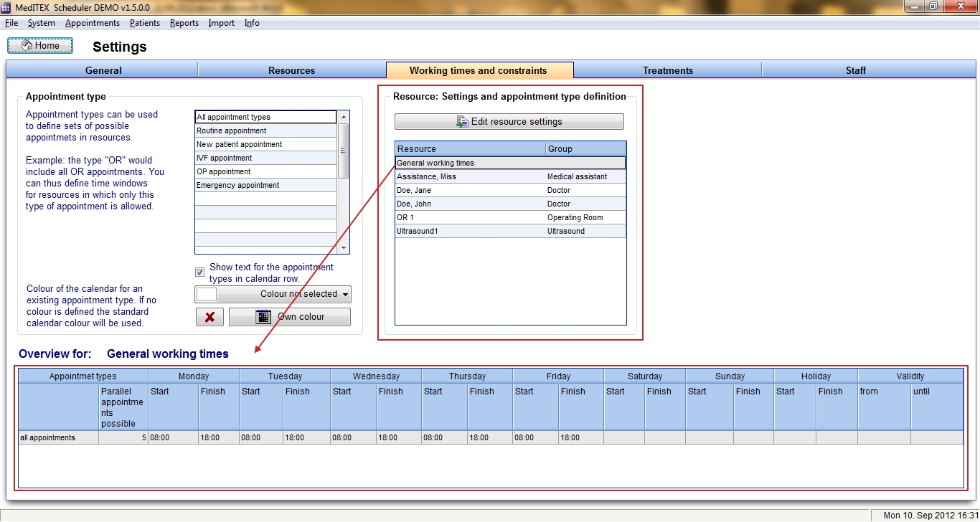Screen dimensions: 980x522
Task: Click the appointment type list scroll-down arrow
Action: (344, 247)
